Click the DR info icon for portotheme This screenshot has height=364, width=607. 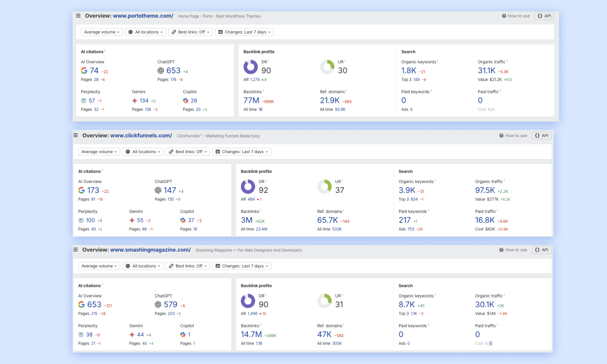click(268, 61)
